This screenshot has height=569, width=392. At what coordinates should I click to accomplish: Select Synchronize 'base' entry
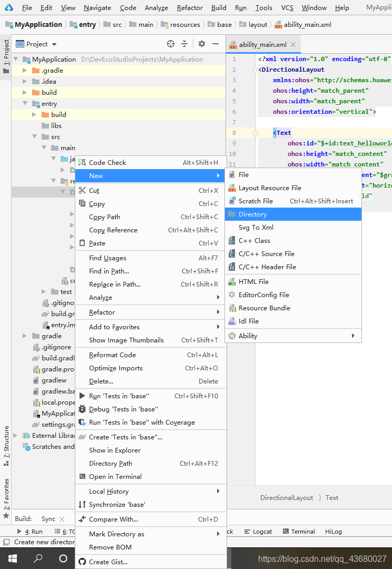click(x=151, y=504)
